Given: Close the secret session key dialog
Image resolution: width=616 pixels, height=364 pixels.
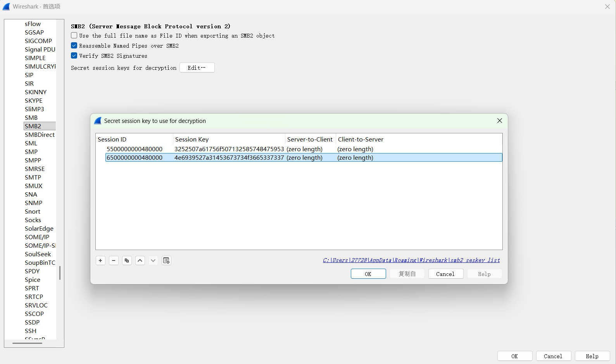Looking at the screenshot, I should (499, 121).
